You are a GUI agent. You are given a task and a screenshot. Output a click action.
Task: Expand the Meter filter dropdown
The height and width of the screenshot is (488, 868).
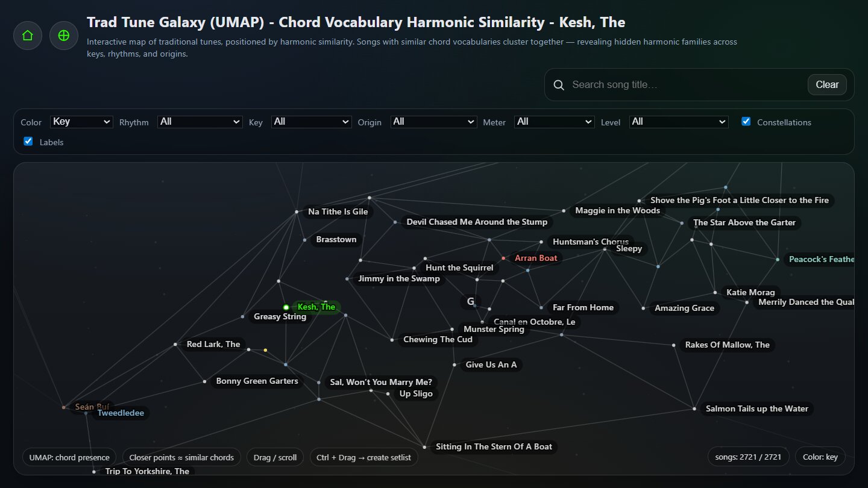(x=554, y=122)
